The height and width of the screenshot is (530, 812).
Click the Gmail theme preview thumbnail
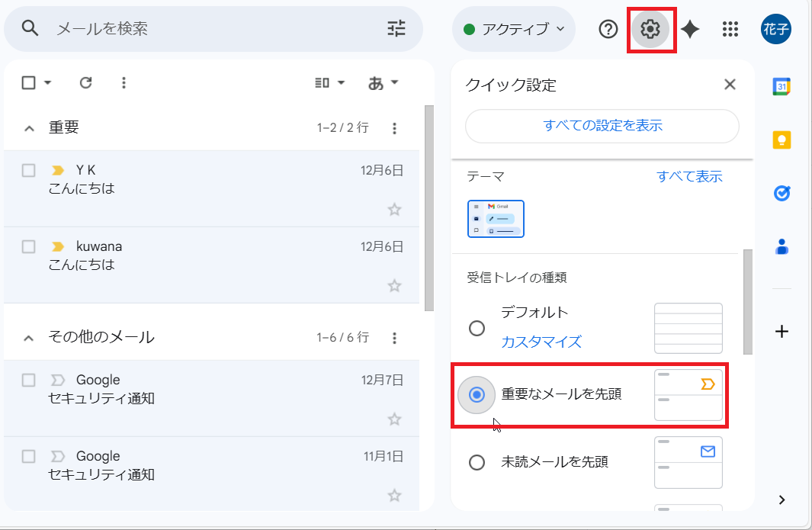(x=496, y=218)
